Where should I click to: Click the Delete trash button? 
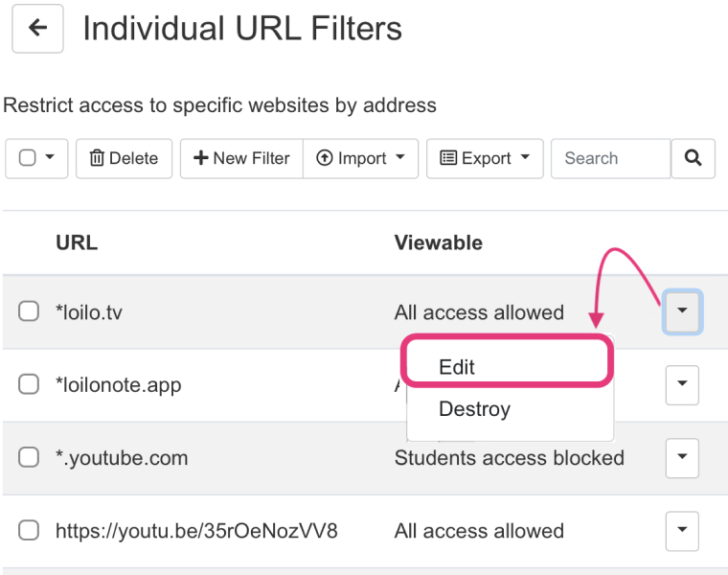point(124,158)
